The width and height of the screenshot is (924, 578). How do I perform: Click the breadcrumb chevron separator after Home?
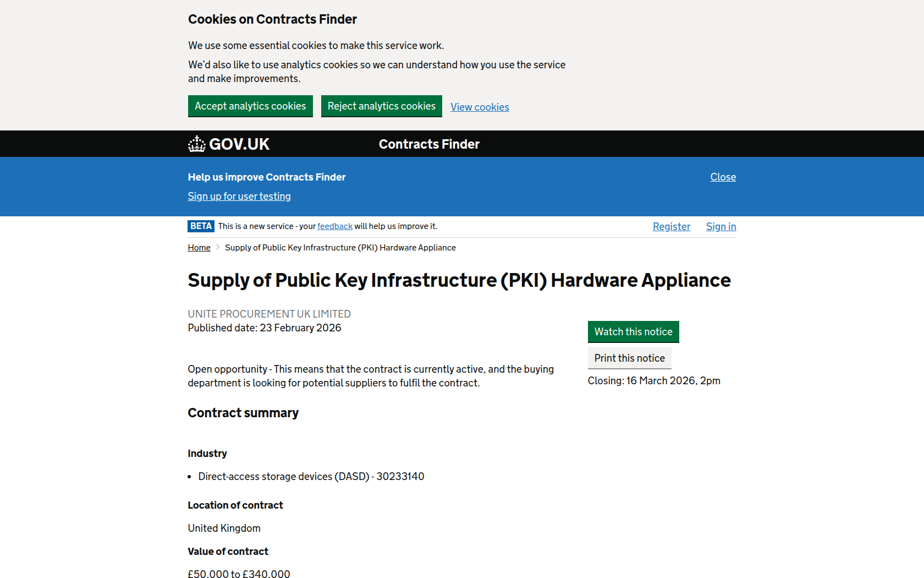coord(218,248)
